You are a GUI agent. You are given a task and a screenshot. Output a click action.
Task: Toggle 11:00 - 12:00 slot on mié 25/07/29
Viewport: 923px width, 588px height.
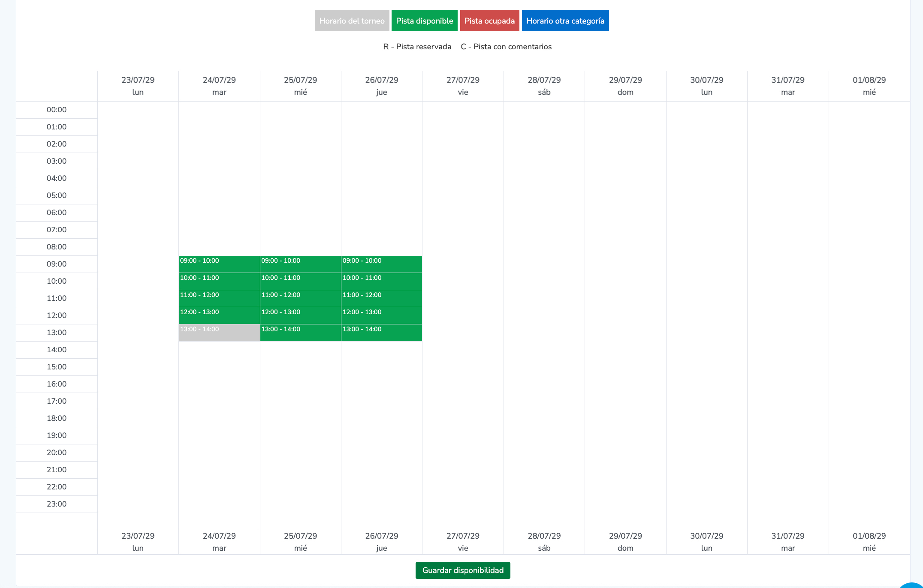click(x=300, y=299)
